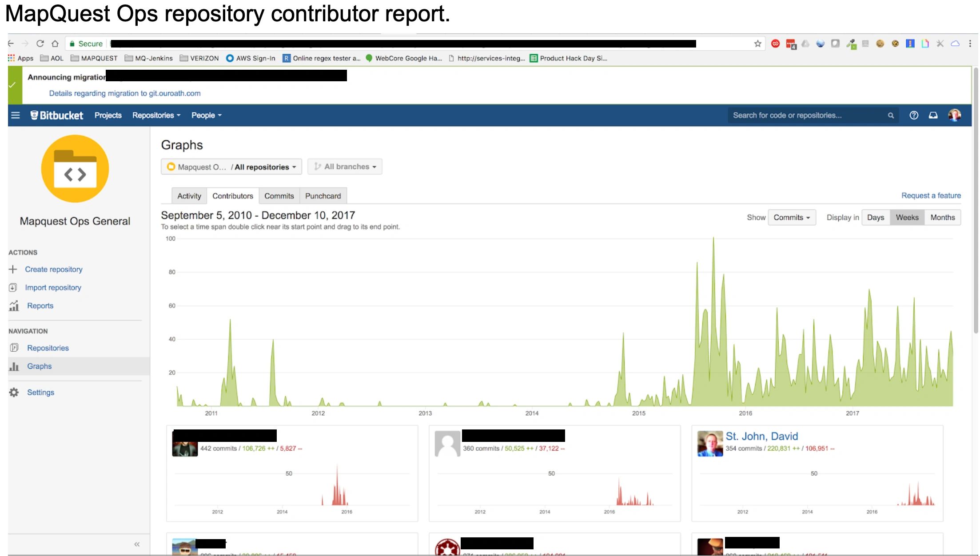Open the All branches dropdown

click(x=345, y=167)
